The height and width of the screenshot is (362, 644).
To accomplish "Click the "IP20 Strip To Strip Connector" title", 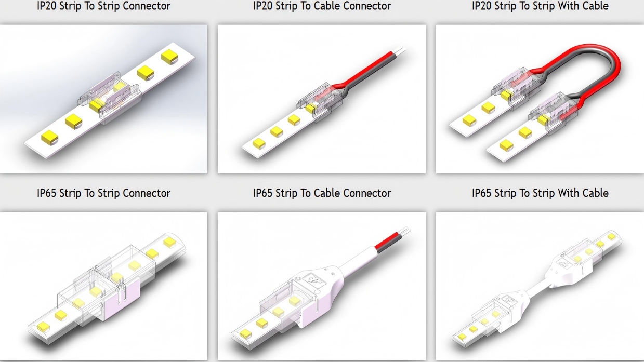I will (x=103, y=6).
